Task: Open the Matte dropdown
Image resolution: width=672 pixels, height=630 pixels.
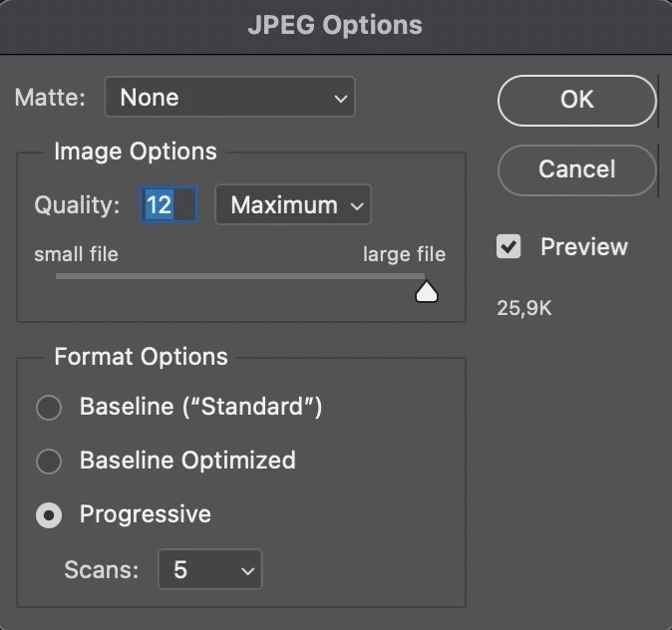Action: (230, 97)
